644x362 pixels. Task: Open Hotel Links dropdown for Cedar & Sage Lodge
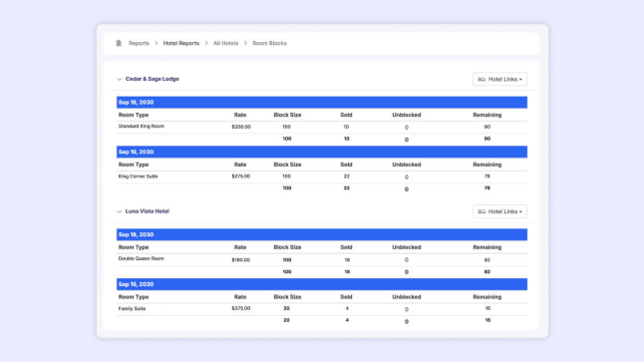(499, 80)
